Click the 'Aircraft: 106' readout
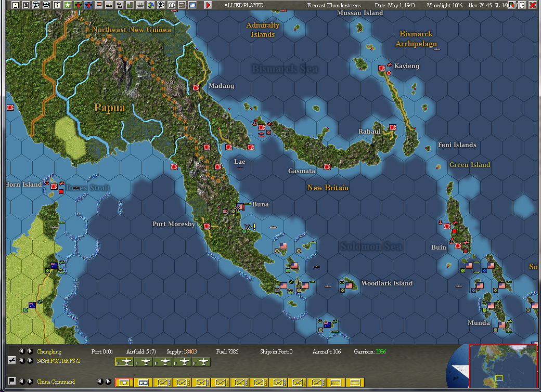 tap(326, 351)
